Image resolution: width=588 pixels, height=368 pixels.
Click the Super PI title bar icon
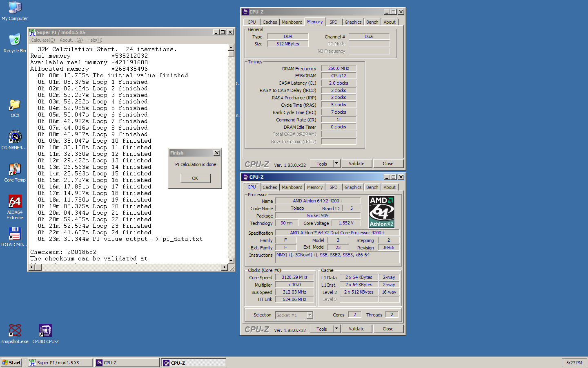pos(32,32)
